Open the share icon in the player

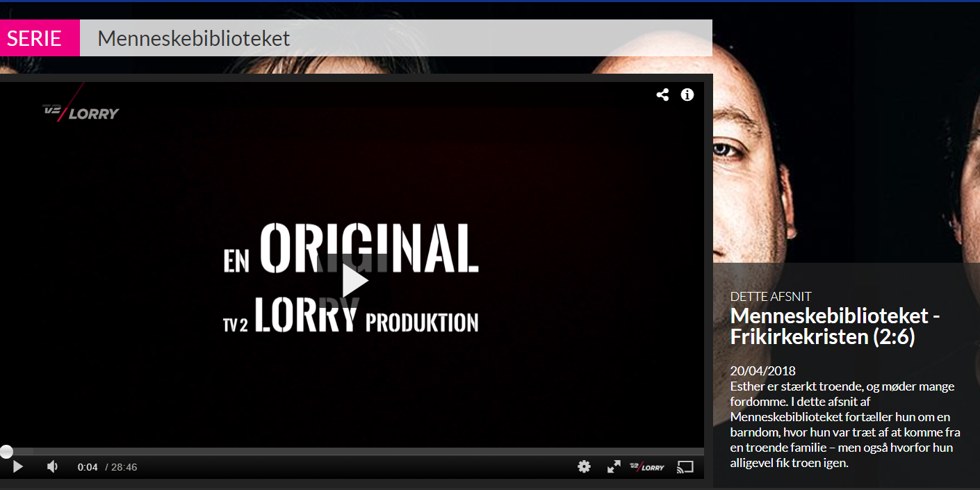(x=662, y=95)
